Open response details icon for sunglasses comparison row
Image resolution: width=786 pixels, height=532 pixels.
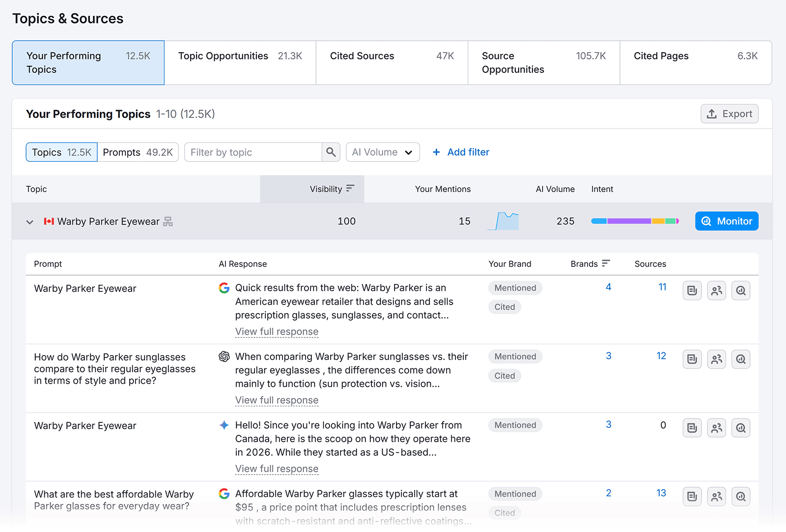tap(692, 360)
